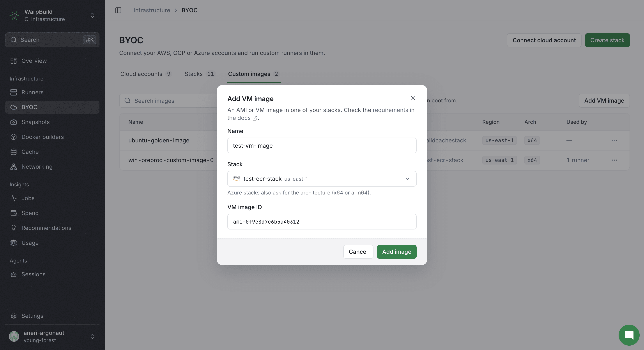The height and width of the screenshot is (350, 644).
Task: Go to Cache page
Action: click(52, 152)
